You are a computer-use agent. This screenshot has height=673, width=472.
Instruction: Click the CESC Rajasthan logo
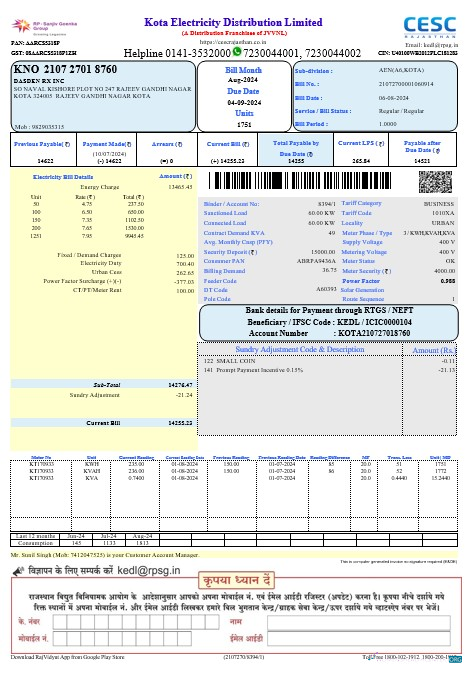pos(430,27)
